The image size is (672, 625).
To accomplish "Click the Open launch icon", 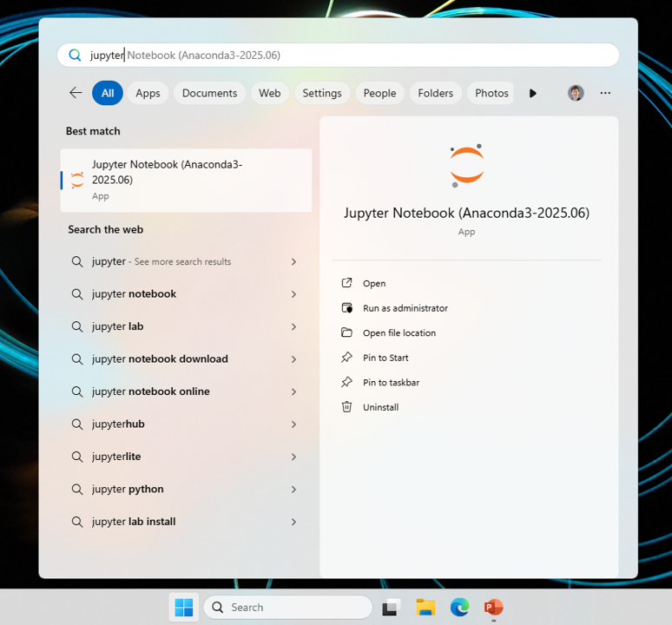I will pos(346,283).
